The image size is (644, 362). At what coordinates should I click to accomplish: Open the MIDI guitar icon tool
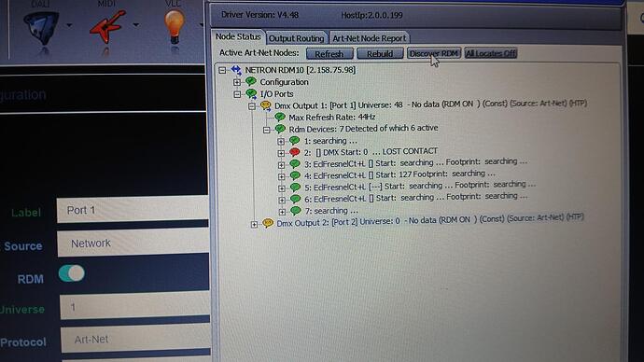click(x=106, y=27)
